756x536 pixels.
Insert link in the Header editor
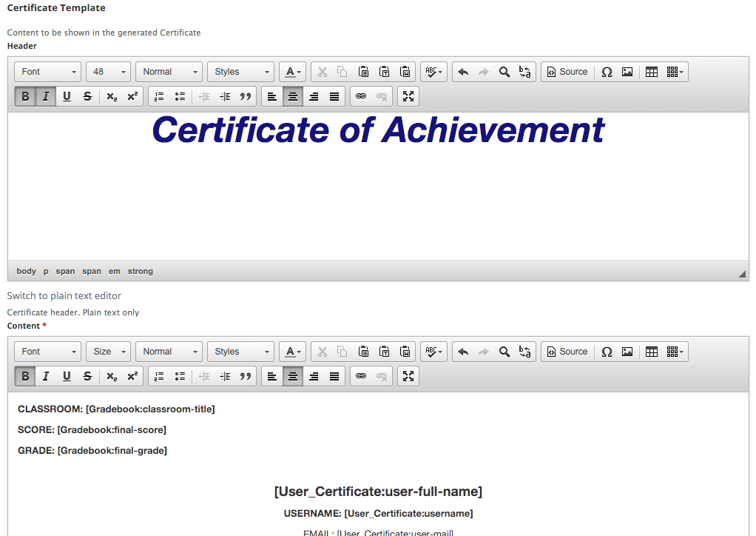click(361, 96)
